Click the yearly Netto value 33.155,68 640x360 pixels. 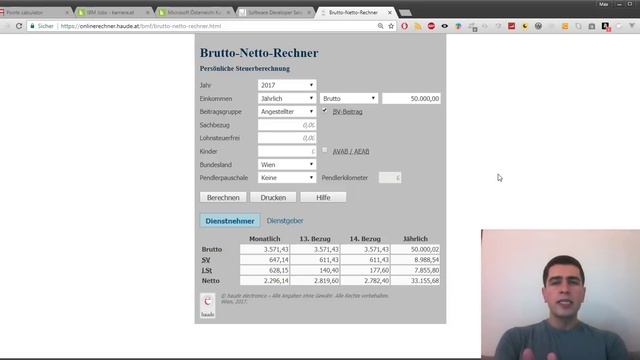[x=415, y=281]
